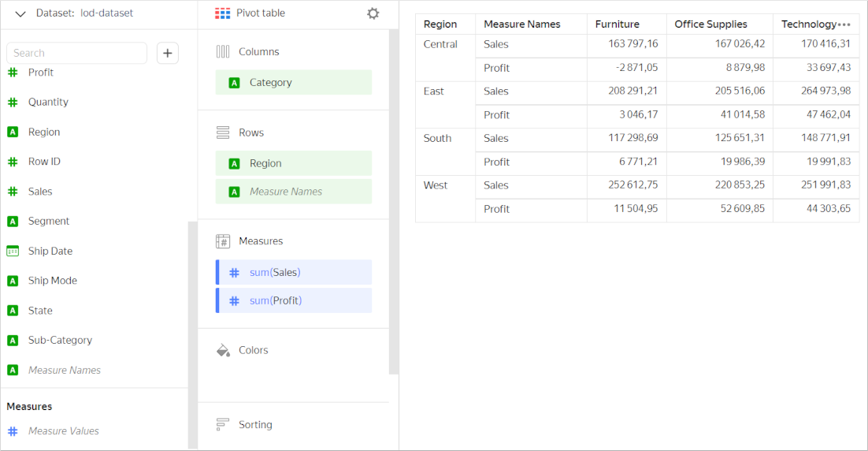Click the Measures section icon
Image resolution: width=868 pixels, height=451 pixels.
pyautogui.click(x=223, y=241)
